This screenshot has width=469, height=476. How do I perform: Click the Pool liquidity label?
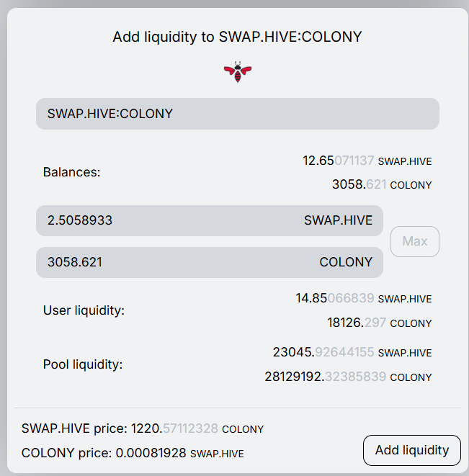[83, 364]
